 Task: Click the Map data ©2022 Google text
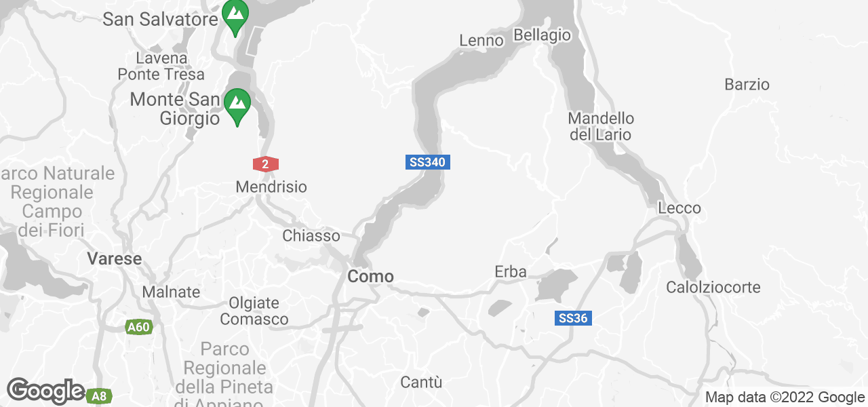click(x=785, y=398)
